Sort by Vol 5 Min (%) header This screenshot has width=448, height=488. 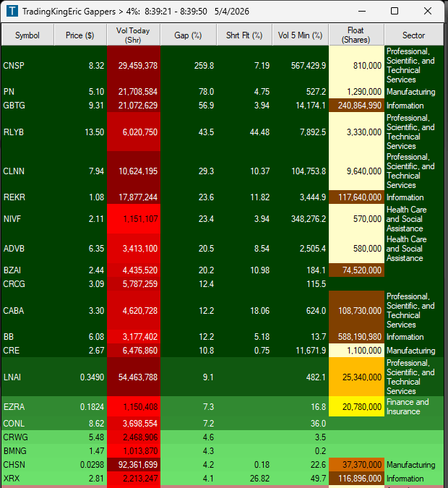point(300,35)
